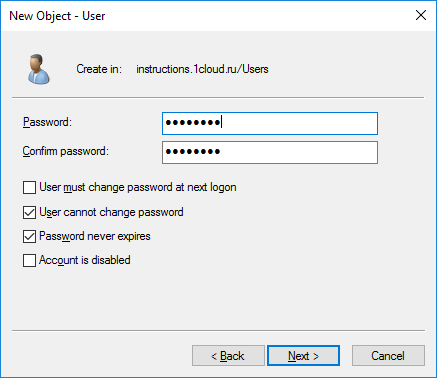
Task: Click into the Confirm password field
Action: point(270,152)
